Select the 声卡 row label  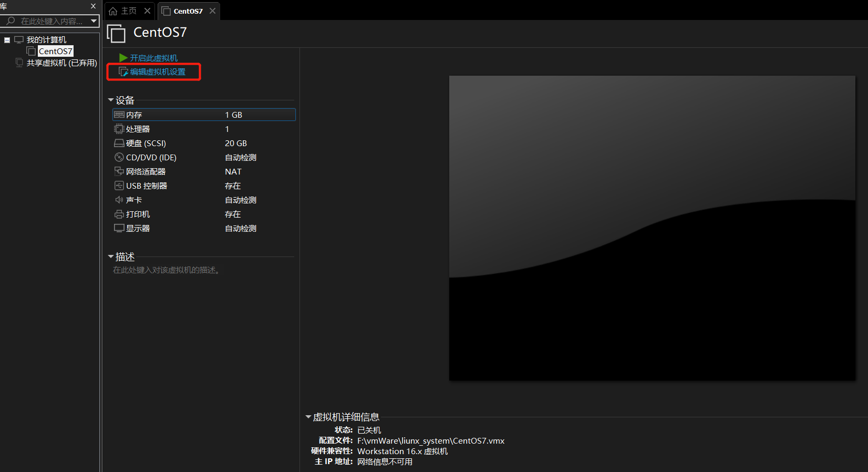[x=134, y=200]
